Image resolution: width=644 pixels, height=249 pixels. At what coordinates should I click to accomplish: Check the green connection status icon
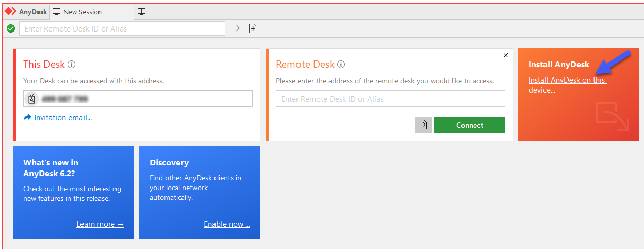click(x=11, y=28)
